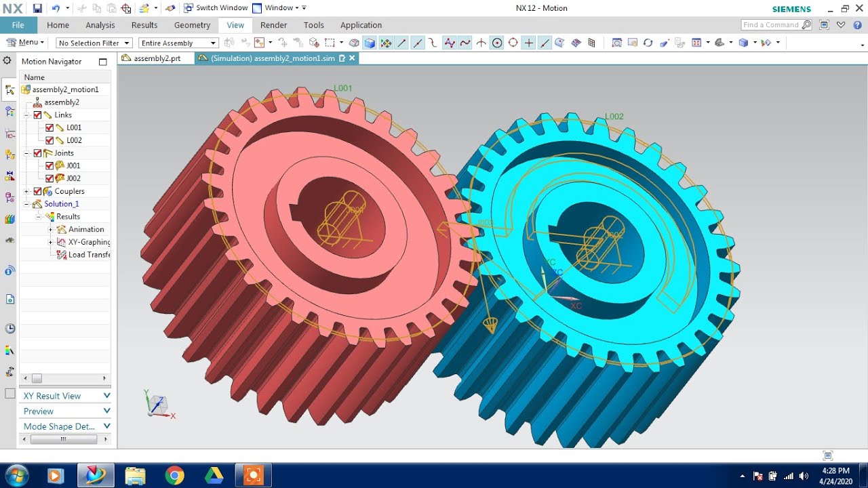
Task: Expand the Preview panel
Action: click(65, 411)
